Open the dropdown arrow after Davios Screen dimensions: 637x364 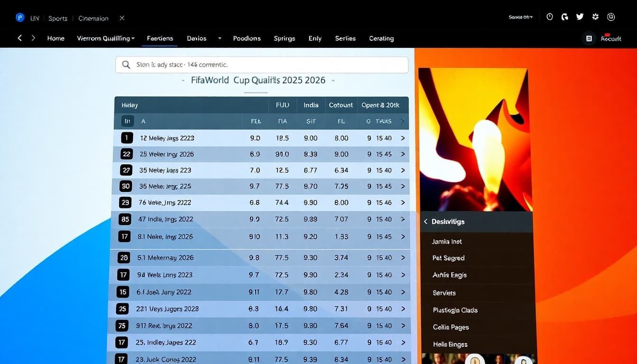pos(219,38)
